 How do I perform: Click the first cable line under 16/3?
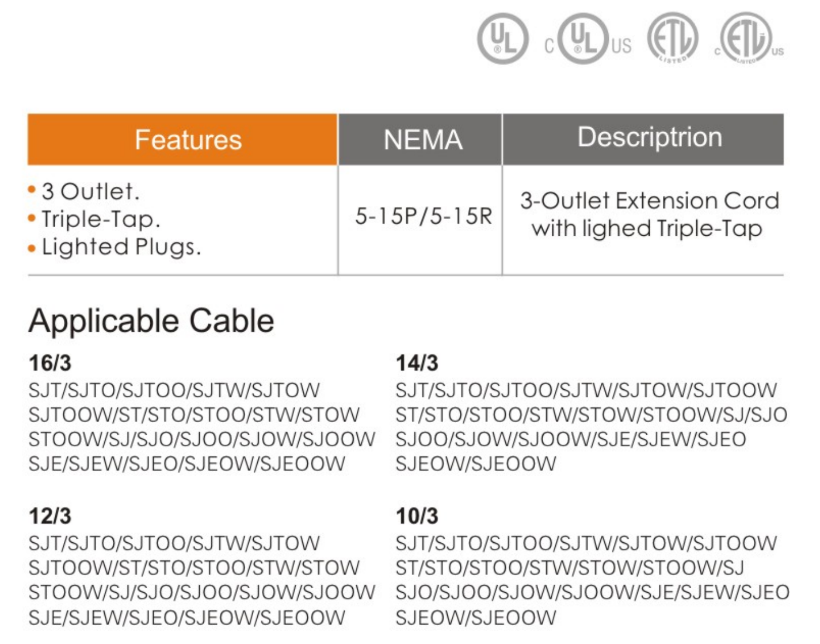tap(174, 390)
